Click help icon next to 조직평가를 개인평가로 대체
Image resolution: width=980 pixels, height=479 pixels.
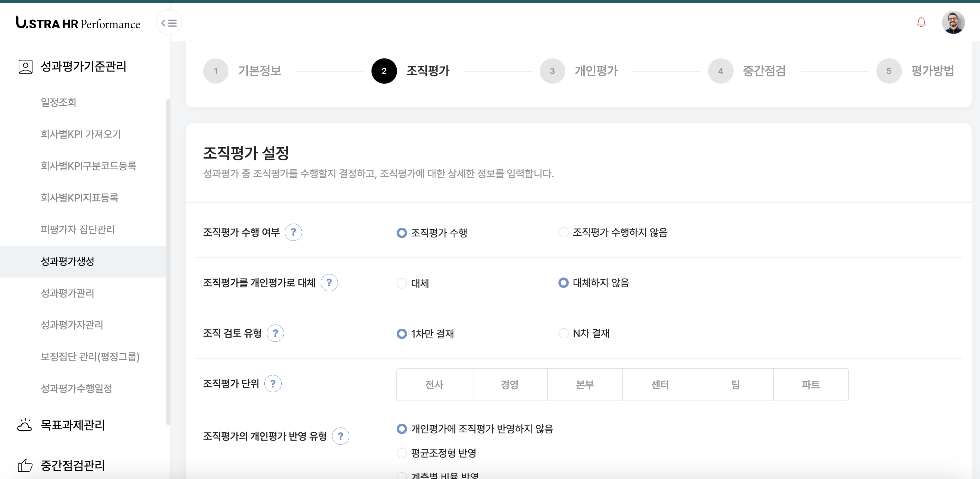click(x=329, y=283)
